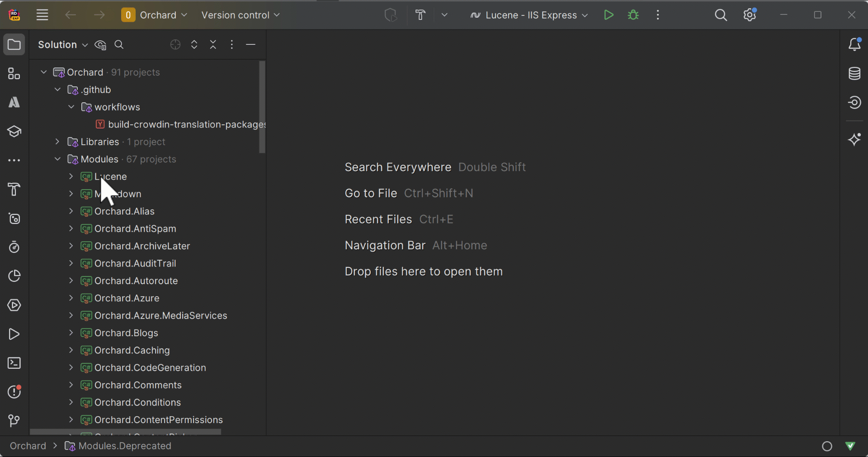Collapse the Modules node
This screenshot has height=457, width=868.
(57, 159)
